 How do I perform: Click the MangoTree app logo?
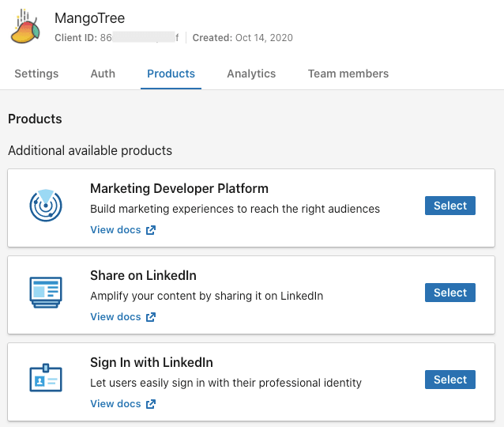[25, 26]
